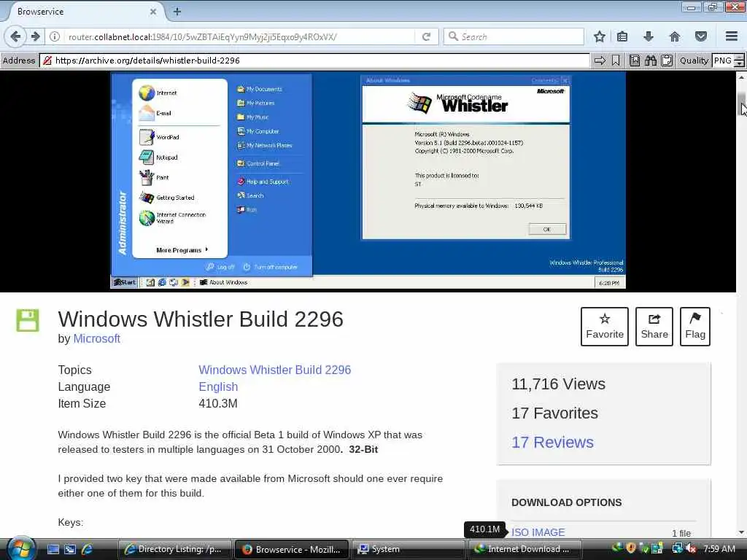Bookmark this page with the star icon
Screen dimensions: 747x560
[600, 36]
